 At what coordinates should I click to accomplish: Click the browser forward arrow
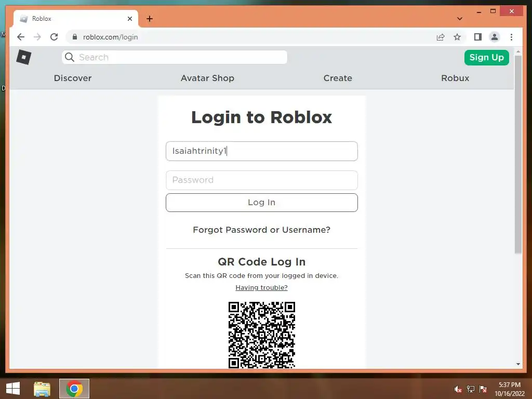[x=37, y=37]
